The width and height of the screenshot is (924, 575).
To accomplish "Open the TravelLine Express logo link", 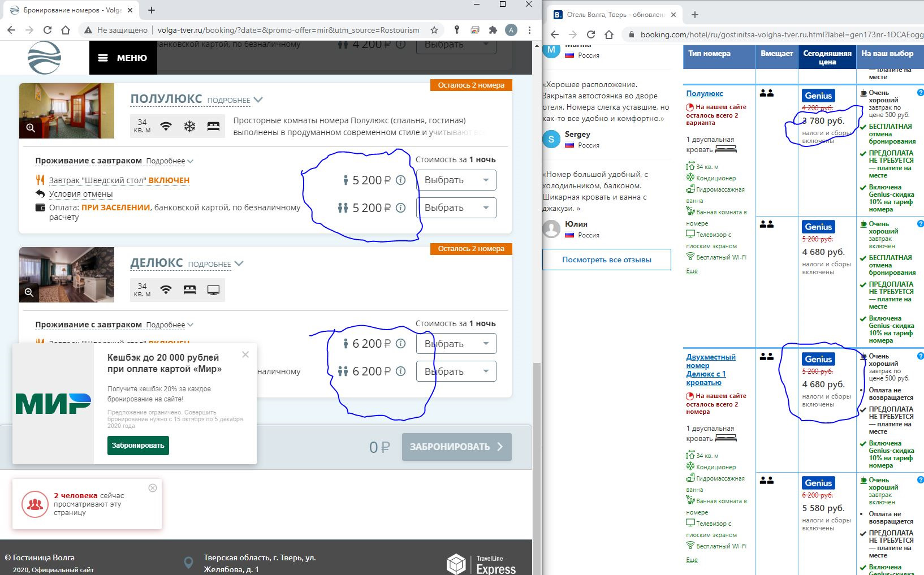I will [482, 564].
